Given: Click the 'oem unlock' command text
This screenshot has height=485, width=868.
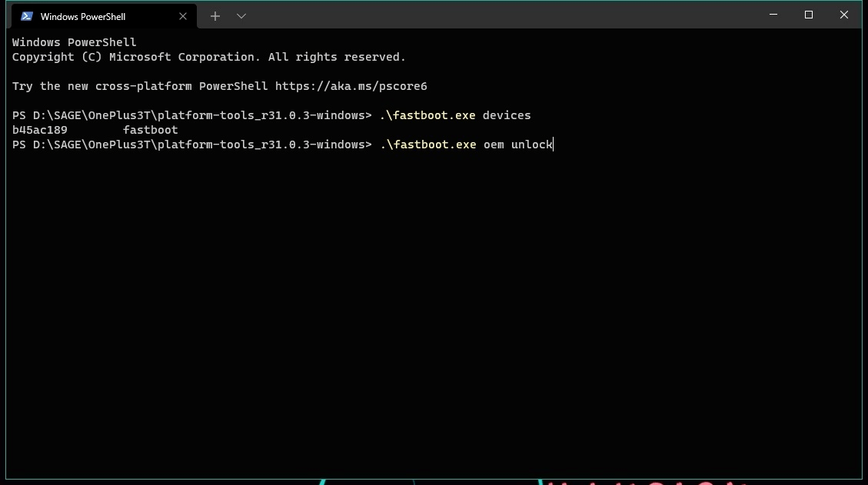Looking at the screenshot, I should tap(518, 145).
